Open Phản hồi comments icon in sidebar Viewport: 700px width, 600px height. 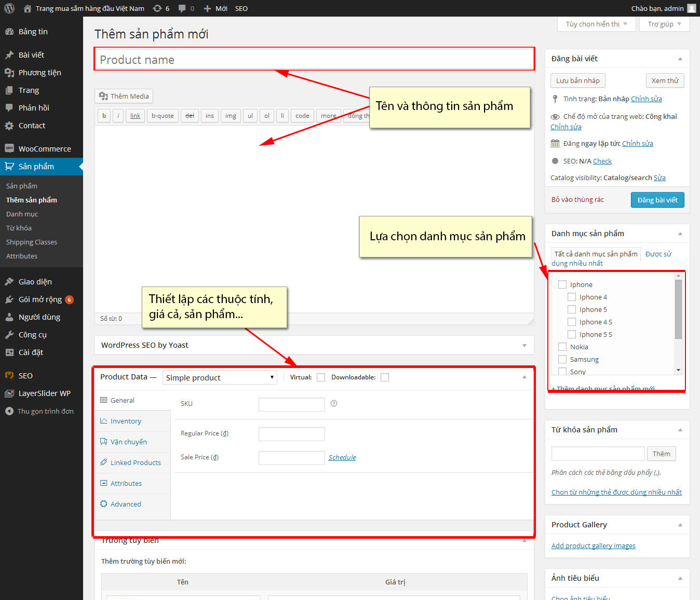[x=9, y=108]
